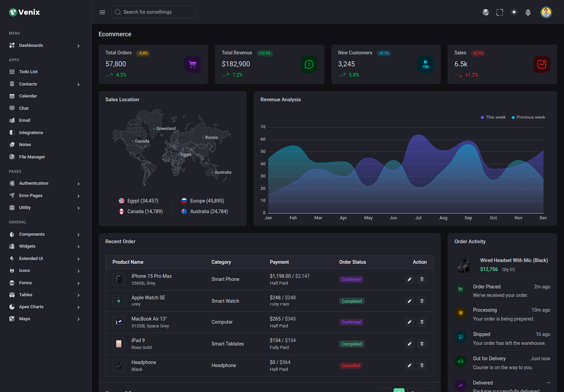The height and width of the screenshot is (392, 564).
Task: Expand the Apex Charts menu chevron
Action: click(x=78, y=307)
